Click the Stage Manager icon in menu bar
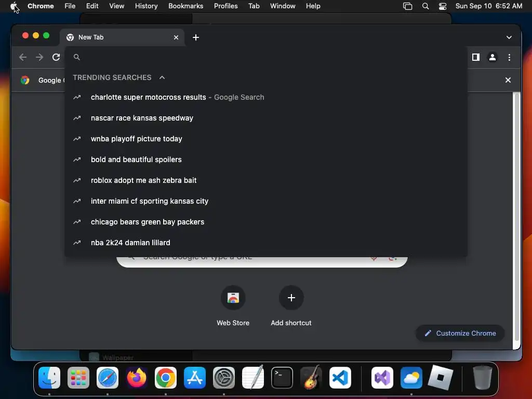 coord(407,6)
